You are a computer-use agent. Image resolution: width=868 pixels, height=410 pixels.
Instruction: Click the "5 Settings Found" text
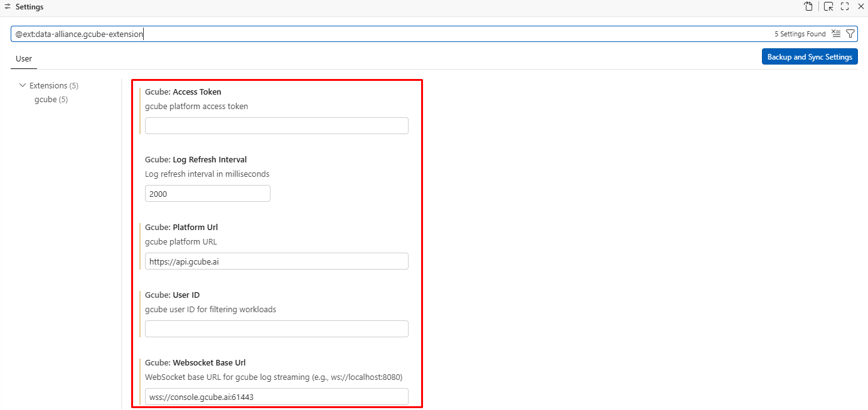coord(800,34)
